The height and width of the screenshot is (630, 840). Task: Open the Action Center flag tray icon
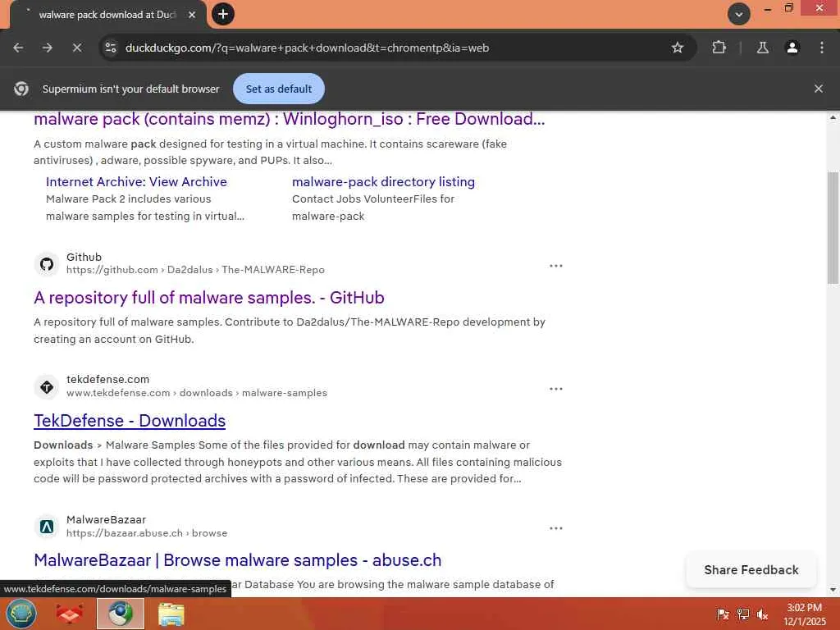(723, 614)
